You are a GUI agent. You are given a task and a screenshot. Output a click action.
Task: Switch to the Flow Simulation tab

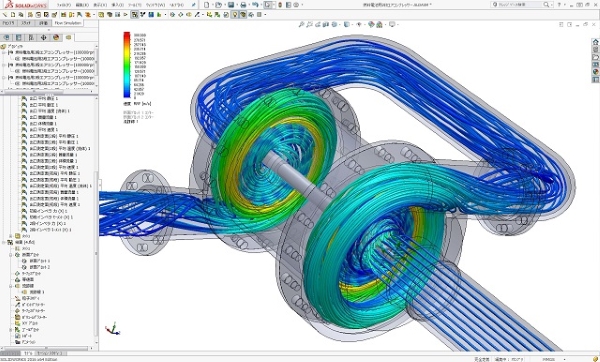pyautogui.click(x=68, y=23)
